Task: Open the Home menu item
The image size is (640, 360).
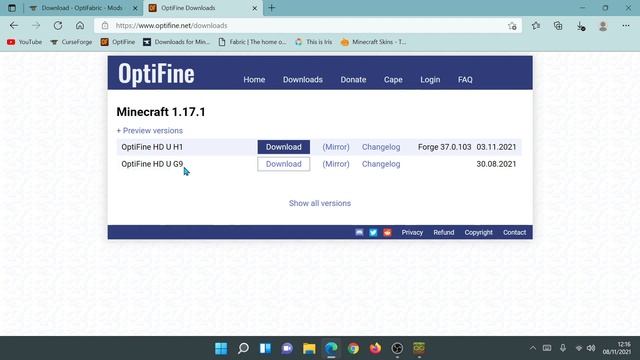Action: (x=254, y=80)
